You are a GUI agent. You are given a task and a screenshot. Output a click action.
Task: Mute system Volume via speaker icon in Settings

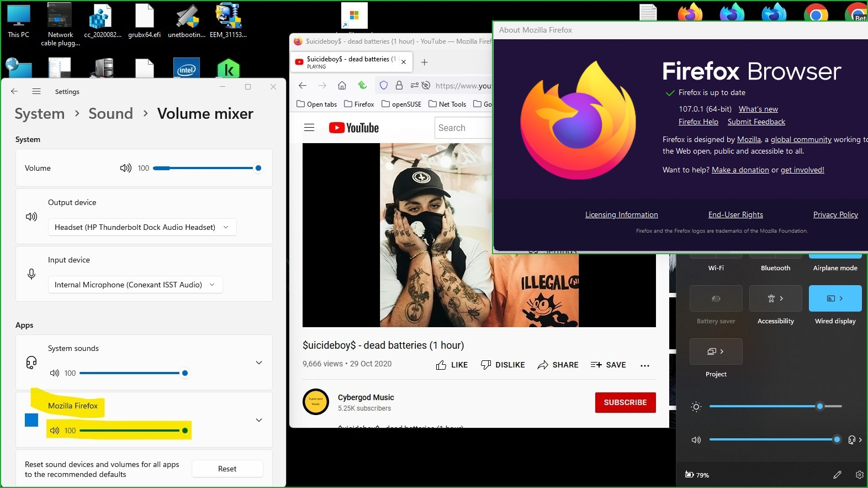126,168
